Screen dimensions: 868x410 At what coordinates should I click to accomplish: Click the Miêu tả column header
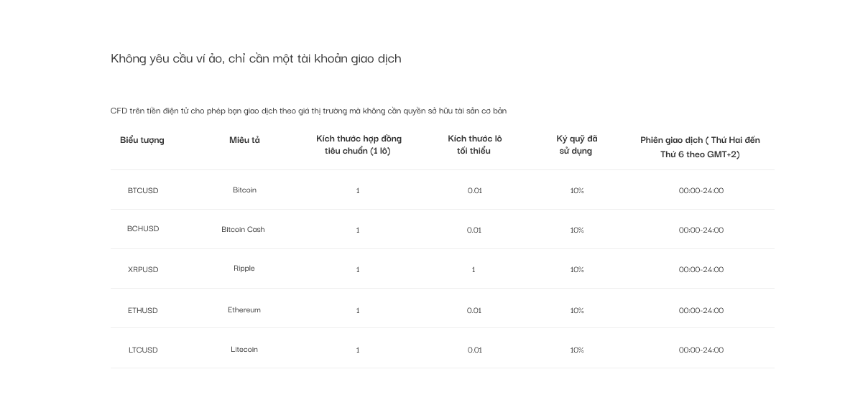point(244,140)
